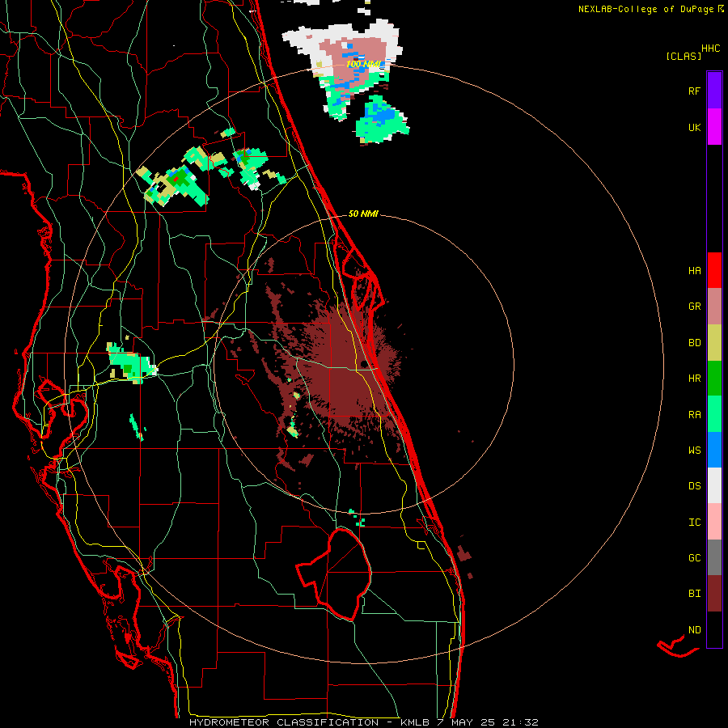Screen dimensions: 728x728
Task: Select the BD big drops yellow swatch
Action: [x=714, y=342]
